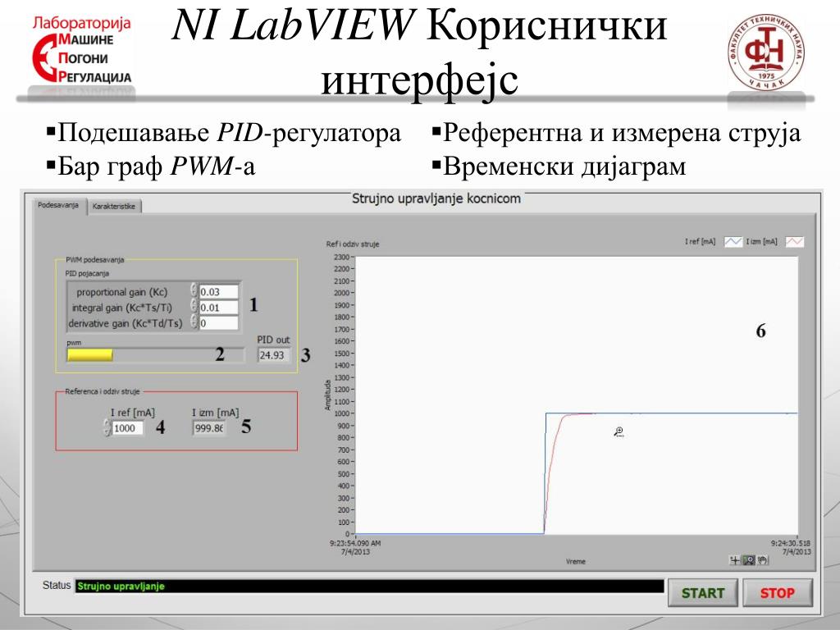Viewport: 840px width, 630px height.
Task: Click the FTN Čačak faculty logo
Action: pos(767,51)
